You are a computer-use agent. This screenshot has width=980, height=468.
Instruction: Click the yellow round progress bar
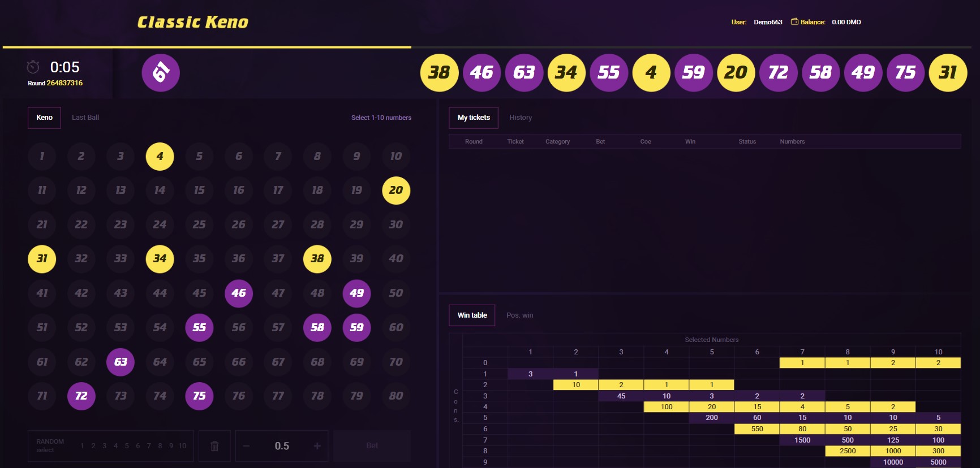(x=207, y=47)
